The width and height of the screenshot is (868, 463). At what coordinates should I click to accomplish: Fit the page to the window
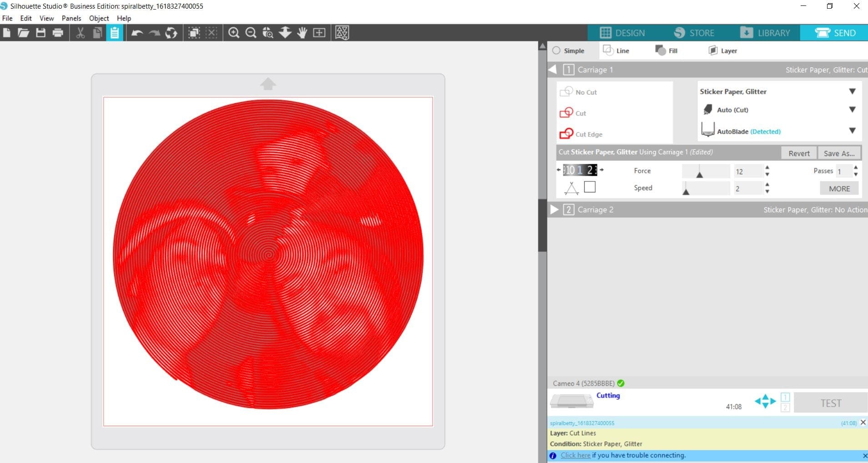click(319, 33)
